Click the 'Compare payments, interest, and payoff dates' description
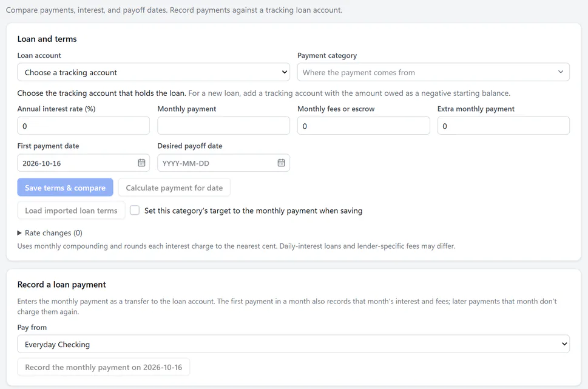Image resolution: width=588 pixels, height=389 pixels. [x=174, y=10]
